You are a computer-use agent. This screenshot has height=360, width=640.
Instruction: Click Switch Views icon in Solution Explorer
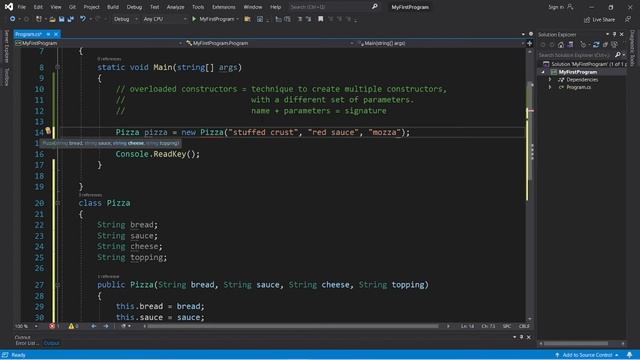(x=570, y=45)
